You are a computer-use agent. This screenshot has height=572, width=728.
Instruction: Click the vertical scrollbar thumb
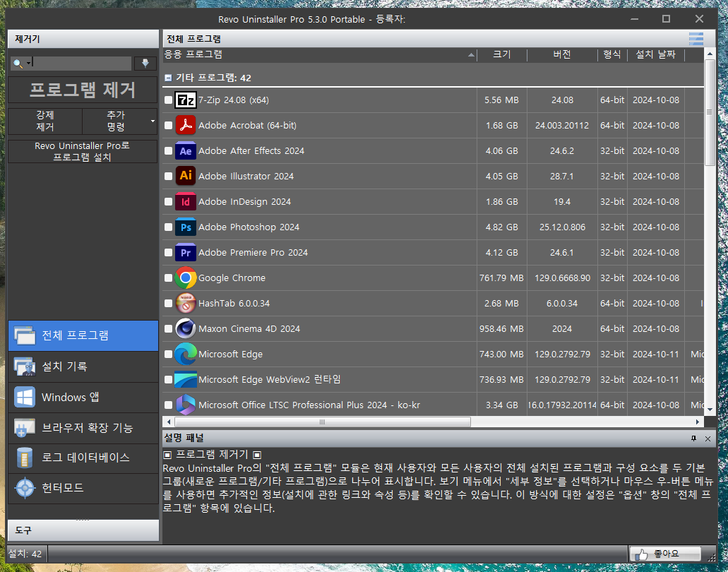709,112
